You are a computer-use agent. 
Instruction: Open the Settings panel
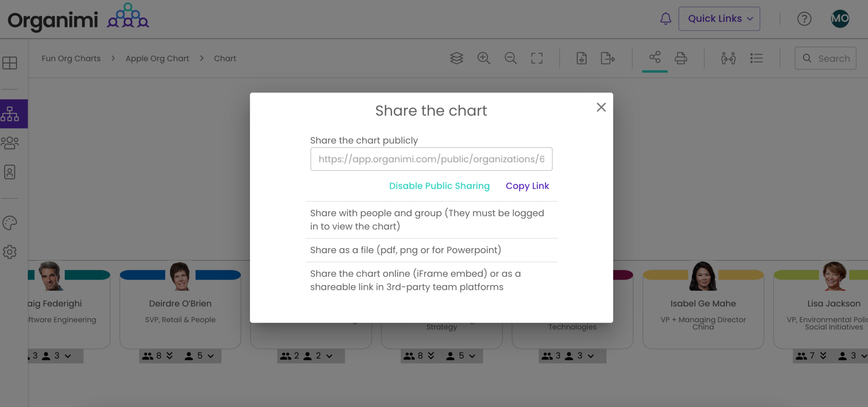point(10,252)
